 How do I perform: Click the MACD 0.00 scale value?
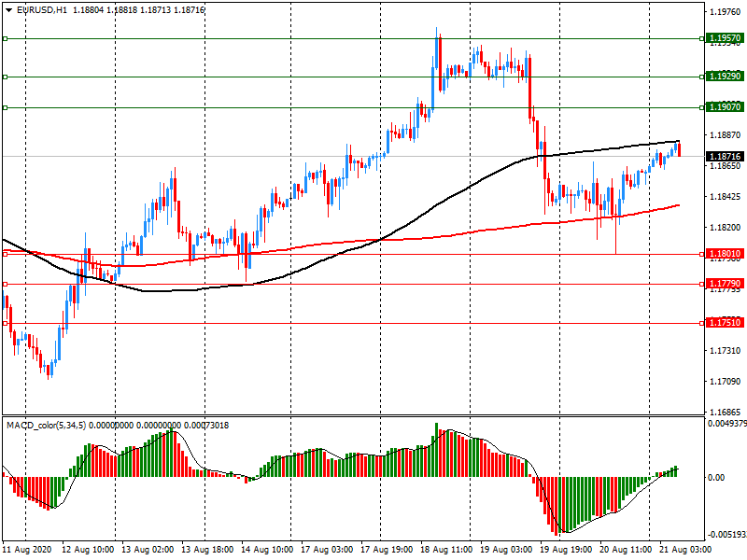coord(716,477)
